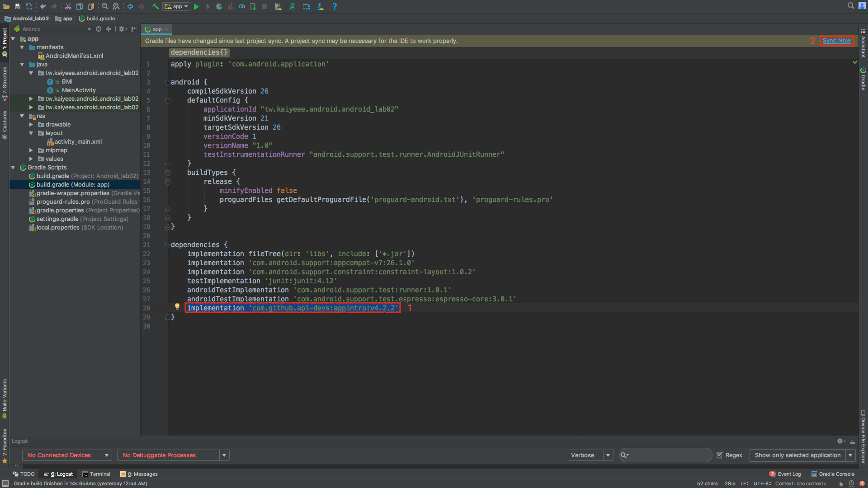Click Android_lab02 breadcrumb
The height and width of the screenshot is (488, 868).
27,19
